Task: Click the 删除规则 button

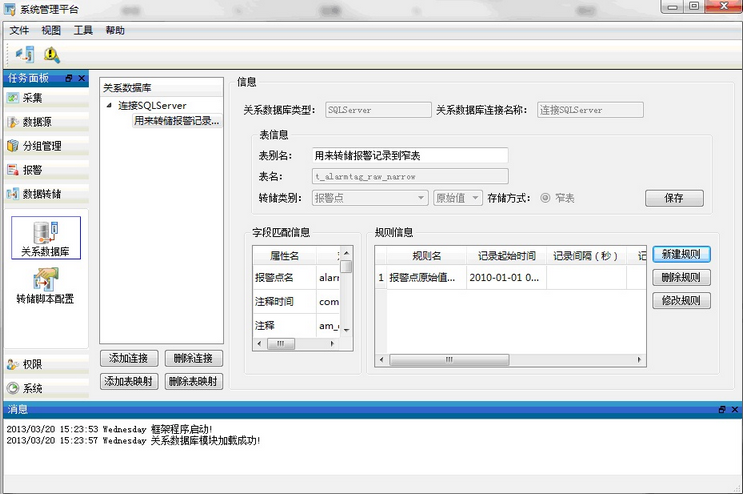Action: pyautogui.click(x=681, y=278)
